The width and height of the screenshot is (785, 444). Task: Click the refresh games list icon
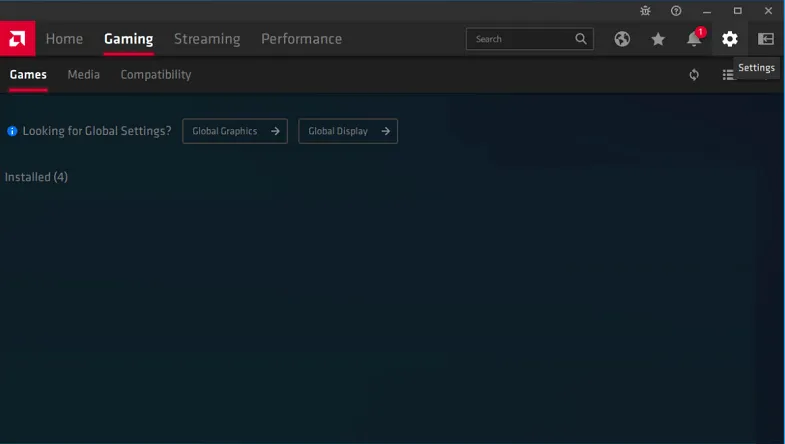[x=694, y=75]
